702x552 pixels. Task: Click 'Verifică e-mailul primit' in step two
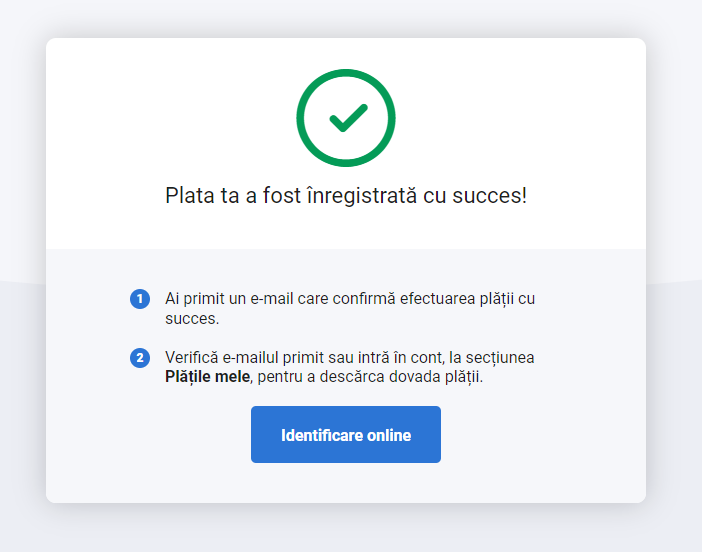click(244, 358)
